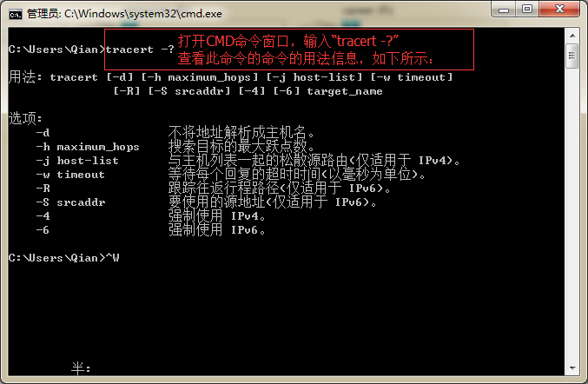Click the '-w timeout' option text
The height and width of the screenshot is (384, 588).
click(x=70, y=175)
